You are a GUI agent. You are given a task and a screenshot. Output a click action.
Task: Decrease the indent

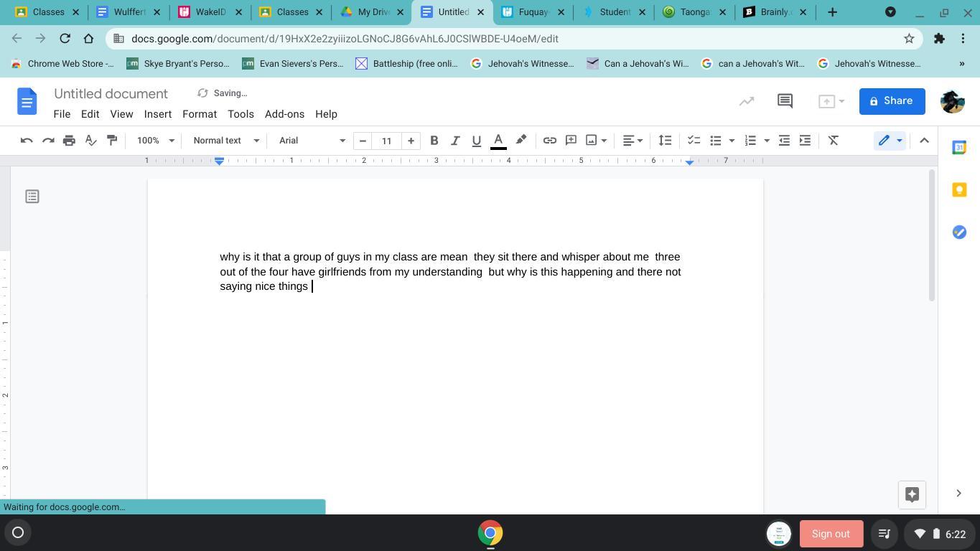[784, 141]
